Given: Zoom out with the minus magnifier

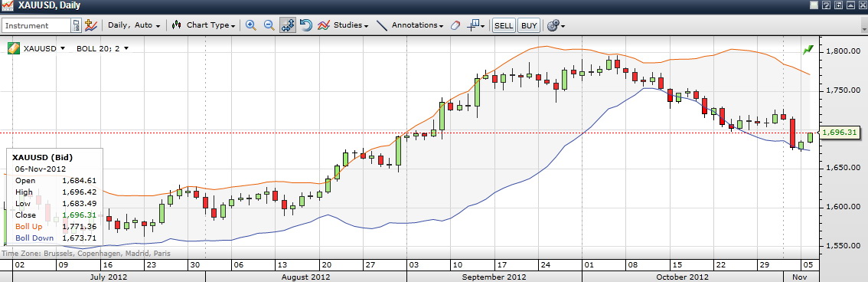Looking at the screenshot, I should tap(269, 25).
